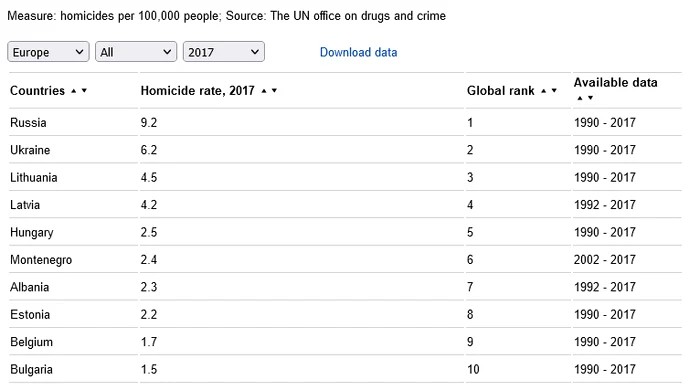Click the Countries column header
The height and width of the screenshot is (388, 700).
38,91
